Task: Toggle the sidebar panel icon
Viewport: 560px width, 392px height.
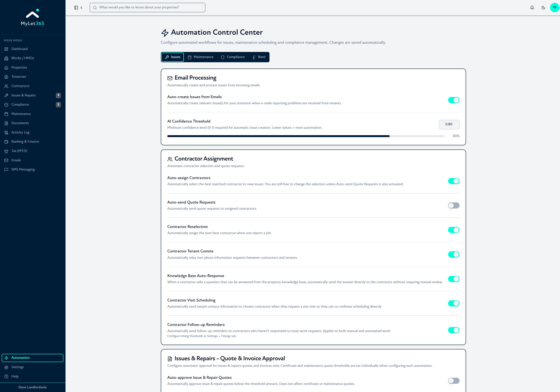Action: [76, 8]
